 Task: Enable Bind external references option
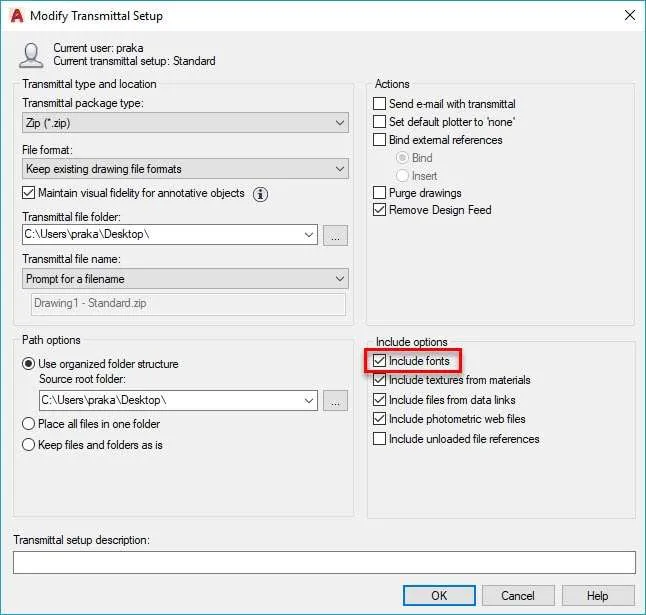[379, 140]
